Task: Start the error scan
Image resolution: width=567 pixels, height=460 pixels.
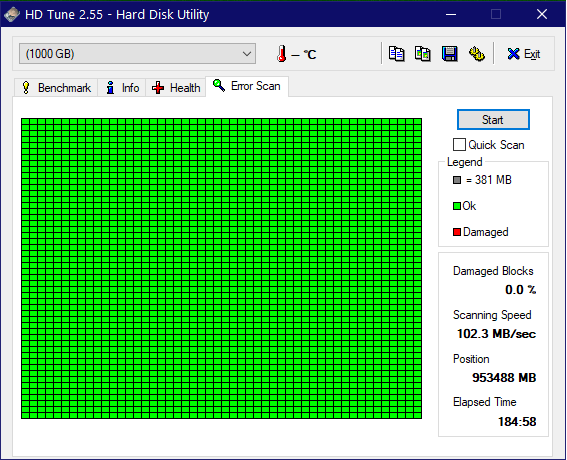Action: pyautogui.click(x=493, y=120)
